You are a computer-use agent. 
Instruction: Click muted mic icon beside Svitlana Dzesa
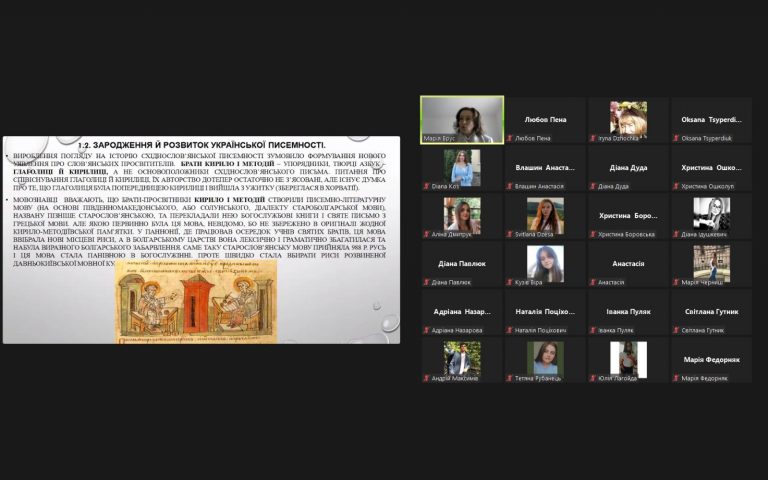(x=510, y=235)
